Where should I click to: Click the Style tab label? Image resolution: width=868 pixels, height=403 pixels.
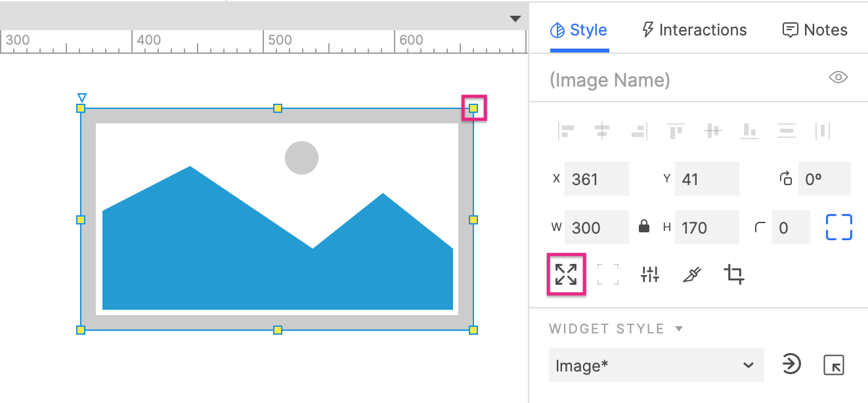[x=587, y=30]
